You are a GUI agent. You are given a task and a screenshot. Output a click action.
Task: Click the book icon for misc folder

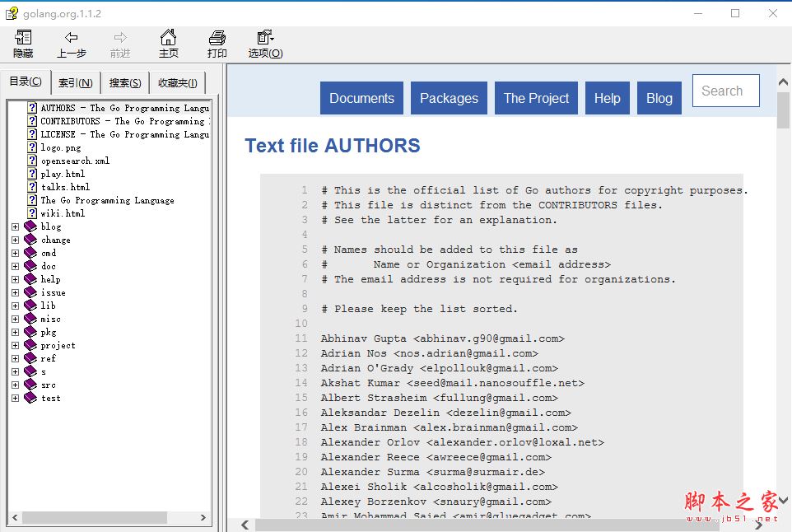click(30, 318)
